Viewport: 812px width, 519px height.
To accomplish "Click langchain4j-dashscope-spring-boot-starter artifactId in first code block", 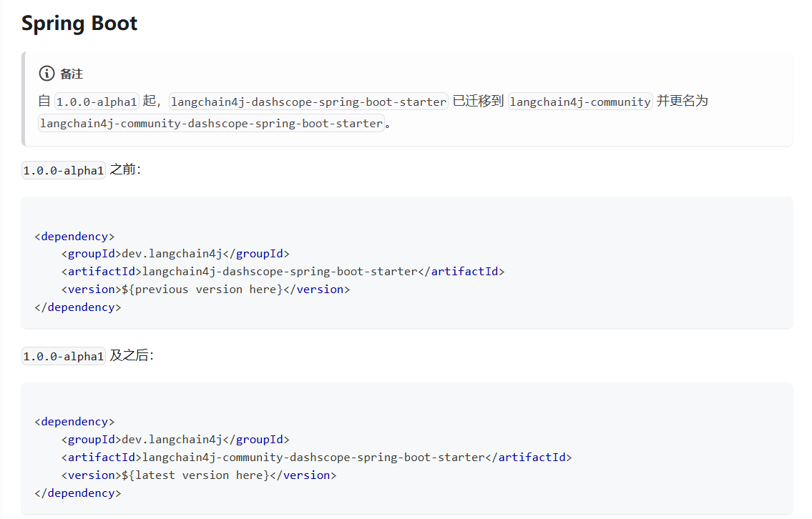I will tap(280, 272).
